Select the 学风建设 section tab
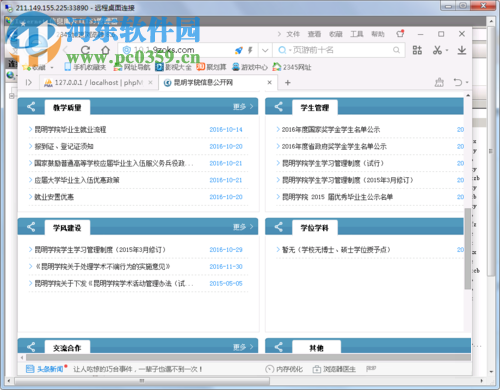500x390 pixels. coord(67,228)
